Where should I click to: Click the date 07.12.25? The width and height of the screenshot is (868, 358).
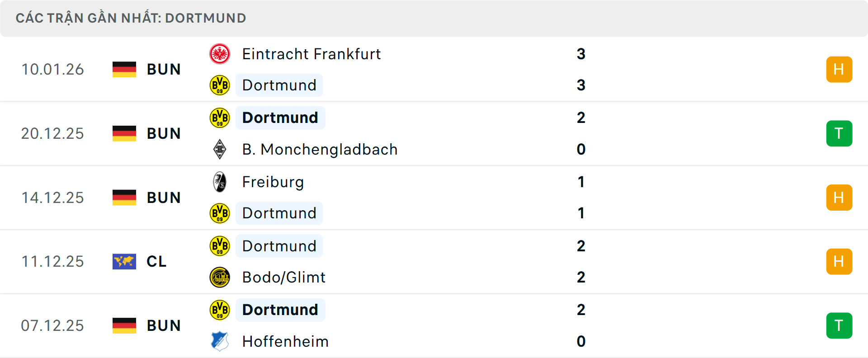click(x=52, y=325)
